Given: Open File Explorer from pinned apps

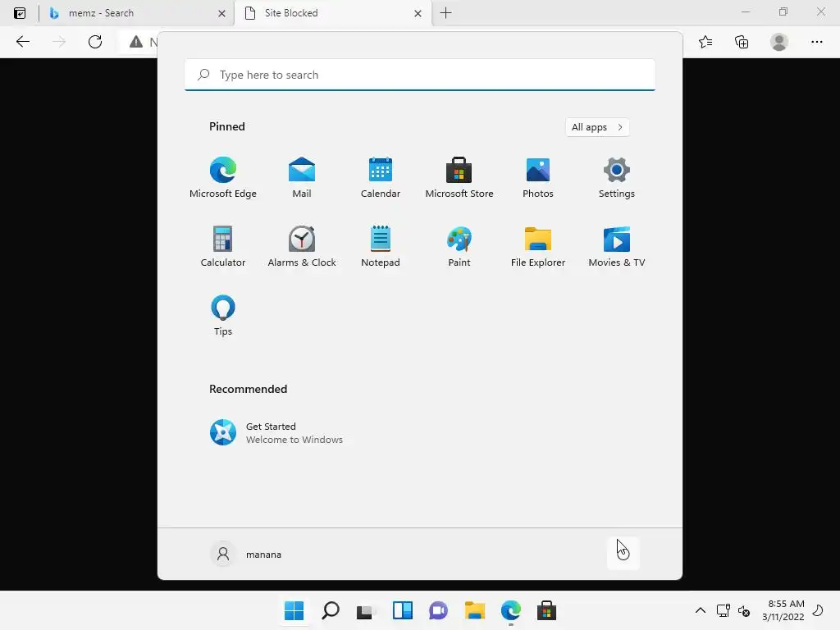Looking at the screenshot, I should (538, 246).
